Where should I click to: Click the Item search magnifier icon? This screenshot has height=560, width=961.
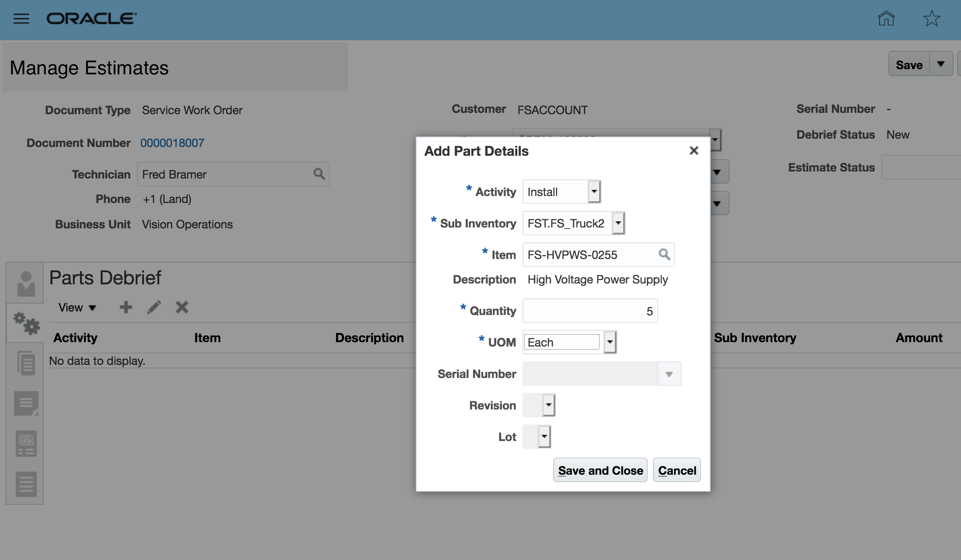(664, 254)
